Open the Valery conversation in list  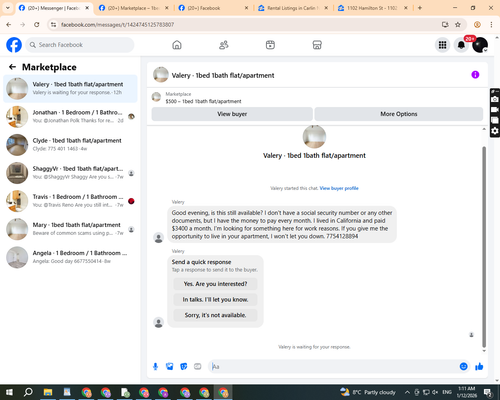[70, 89]
